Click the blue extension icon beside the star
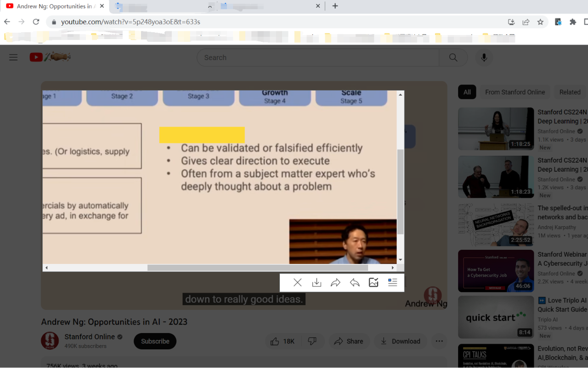Screen dimensions: 588x368 tap(558, 22)
